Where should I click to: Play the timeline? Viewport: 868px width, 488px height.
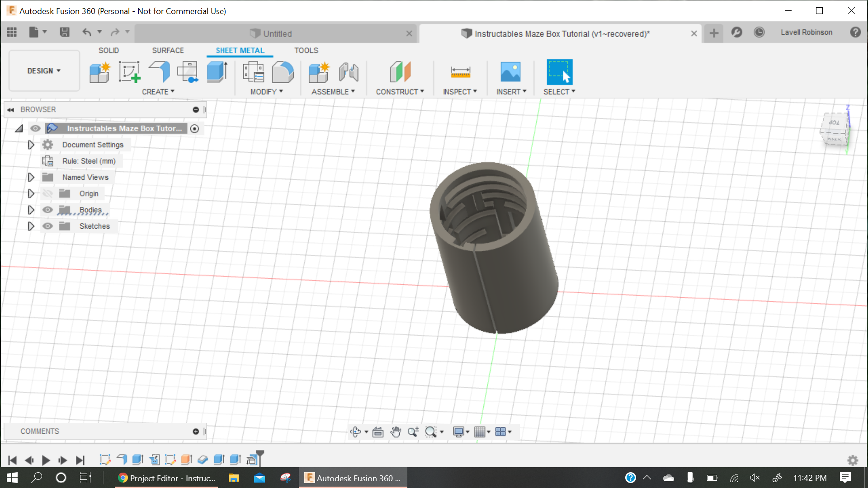[x=46, y=460]
